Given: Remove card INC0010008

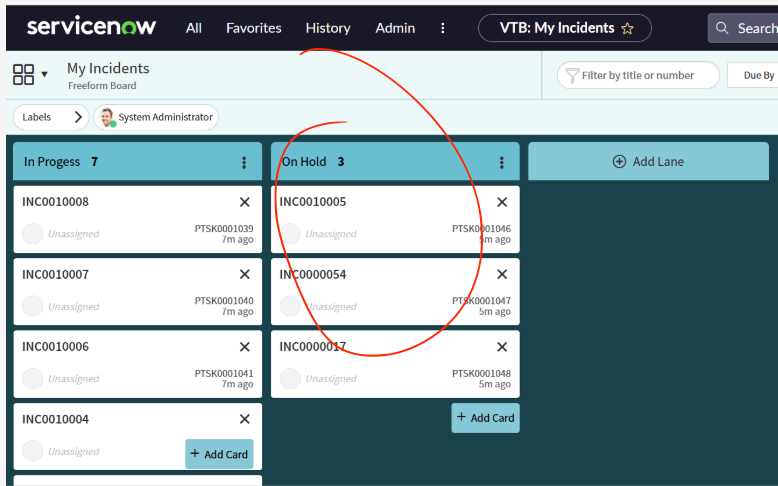Looking at the screenshot, I should 245,202.
